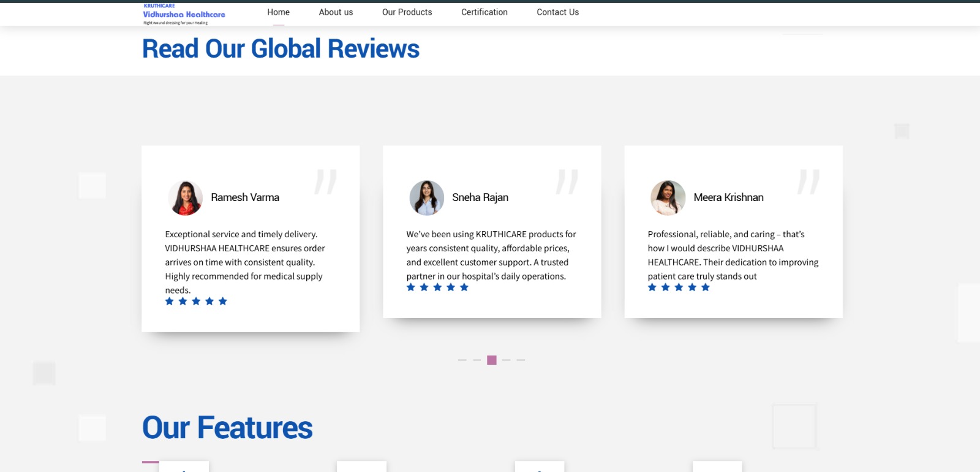Click the quote mark icon in Sneha Rajan's card
The height and width of the screenshot is (472, 980).
pos(567,182)
